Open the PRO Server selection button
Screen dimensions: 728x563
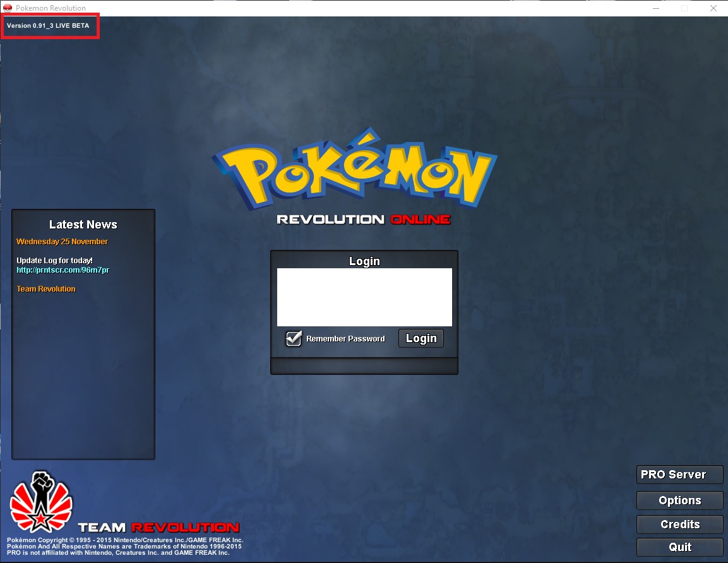[x=680, y=475]
